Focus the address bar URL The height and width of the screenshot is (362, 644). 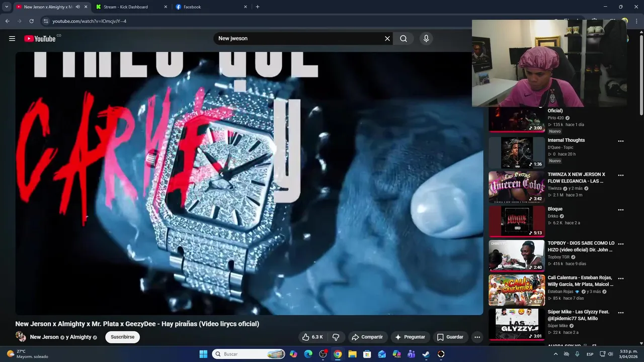pyautogui.click(x=90, y=21)
